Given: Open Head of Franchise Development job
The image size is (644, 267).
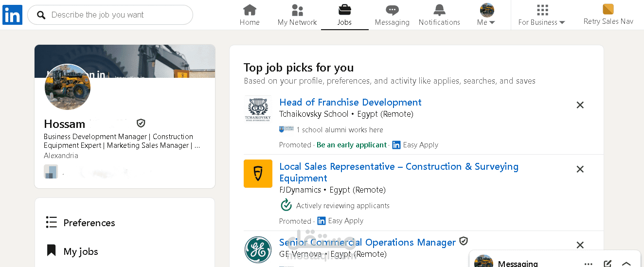Looking at the screenshot, I should click(x=350, y=102).
